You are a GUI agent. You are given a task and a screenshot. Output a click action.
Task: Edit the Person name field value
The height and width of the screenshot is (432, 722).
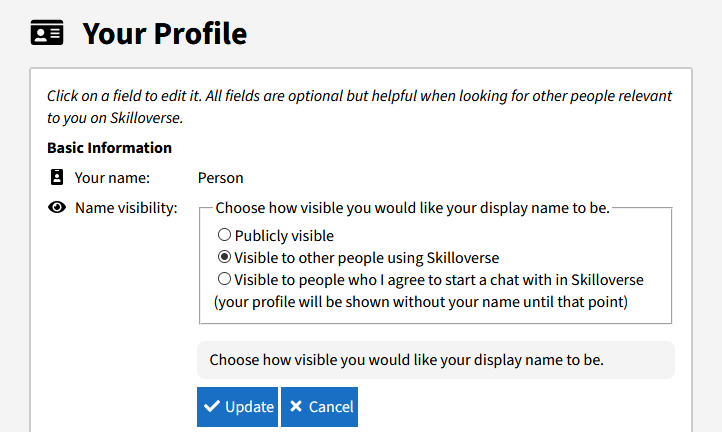pyautogui.click(x=221, y=178)
